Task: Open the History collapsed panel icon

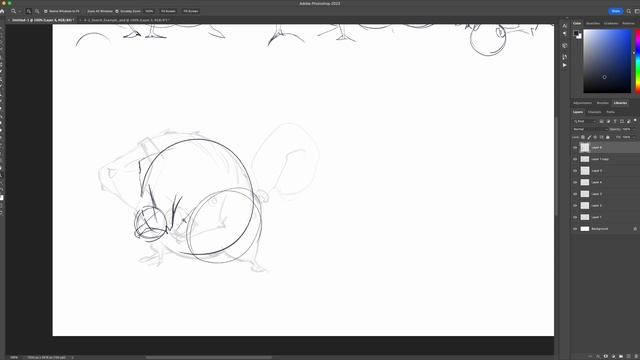Action: 564,57
